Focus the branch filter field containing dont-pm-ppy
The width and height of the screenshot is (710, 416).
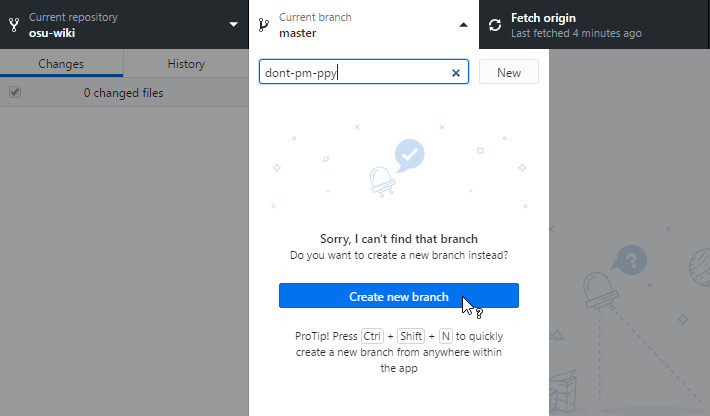click(355, 72)
